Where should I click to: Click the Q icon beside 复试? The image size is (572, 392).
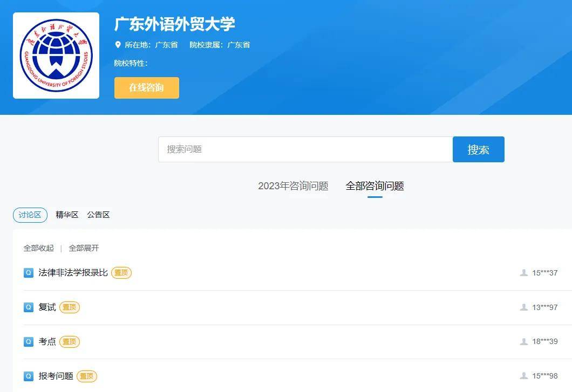click(29, 307)
